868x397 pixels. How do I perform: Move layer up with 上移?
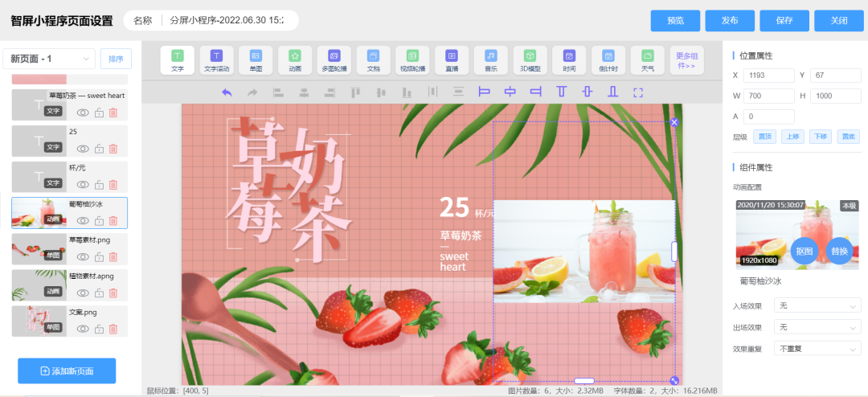pos(792,137)
